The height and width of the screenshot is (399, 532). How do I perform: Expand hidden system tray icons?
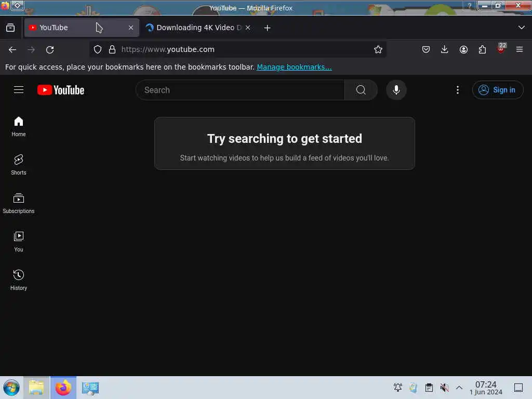(x=459, y=387)
